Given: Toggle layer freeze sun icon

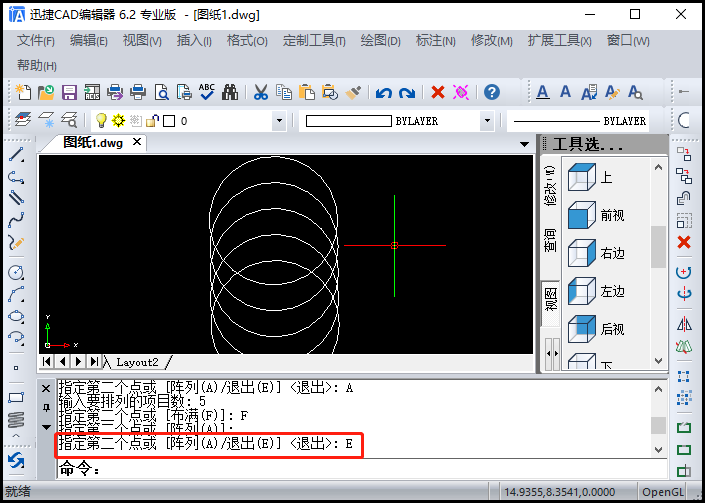Looking at the screenshot, I should pyautogui.click(x=119, y=120).
